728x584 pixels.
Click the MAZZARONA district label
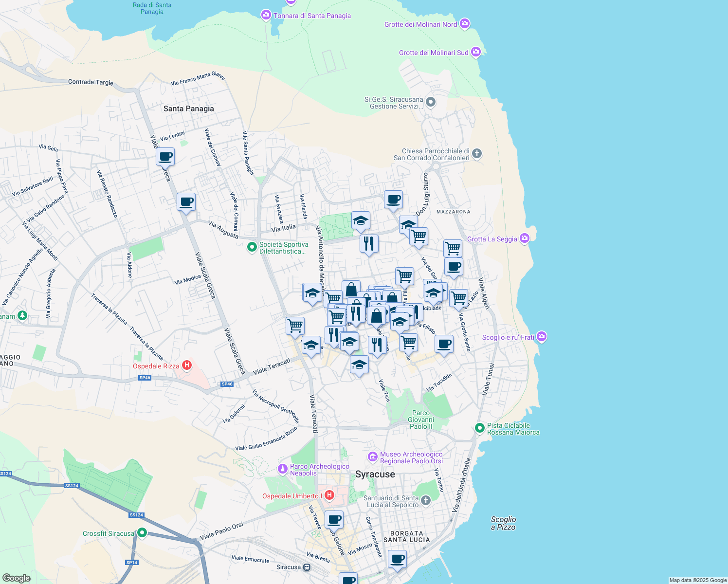454,212
